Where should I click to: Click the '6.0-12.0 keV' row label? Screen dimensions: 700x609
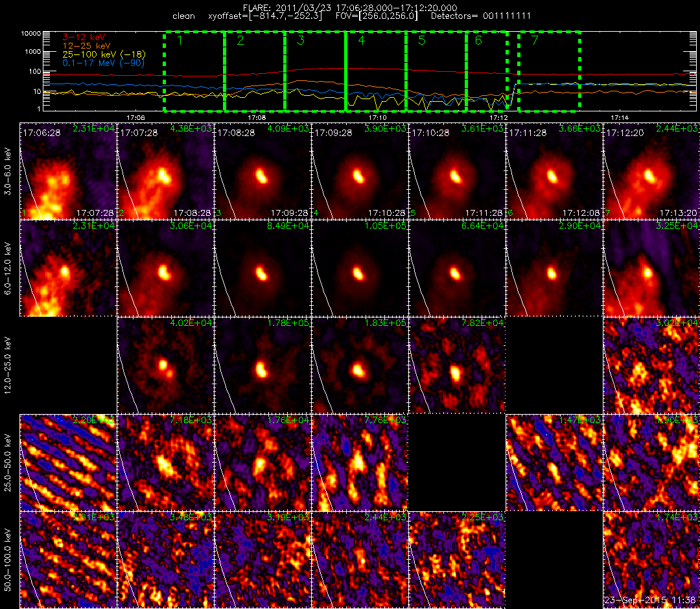tap(8, 269)
